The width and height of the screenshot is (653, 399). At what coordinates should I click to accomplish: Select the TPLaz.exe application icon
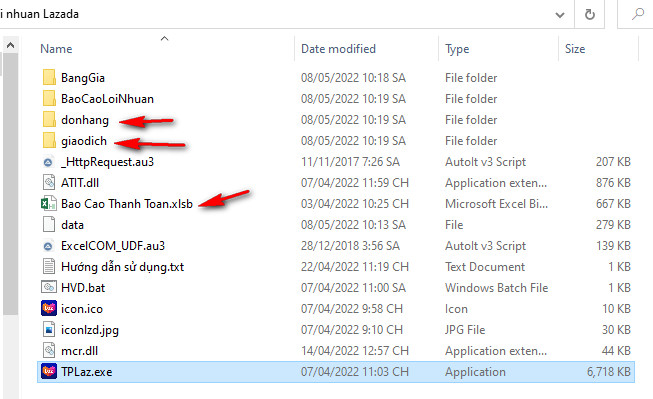[x=49, y=372]
